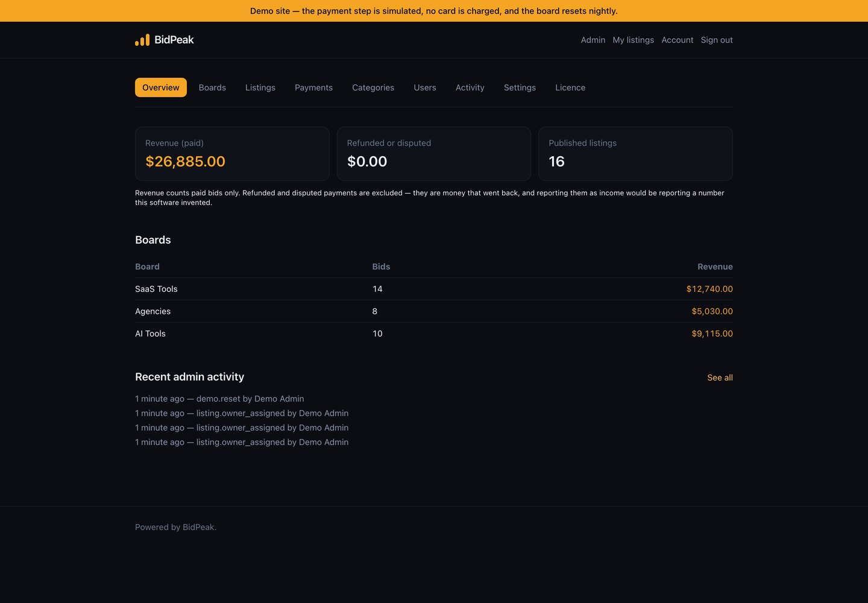Click the Refunded or disputed card label
The height and width of the screenshot is (603, 868).
(x=389, y=143)
